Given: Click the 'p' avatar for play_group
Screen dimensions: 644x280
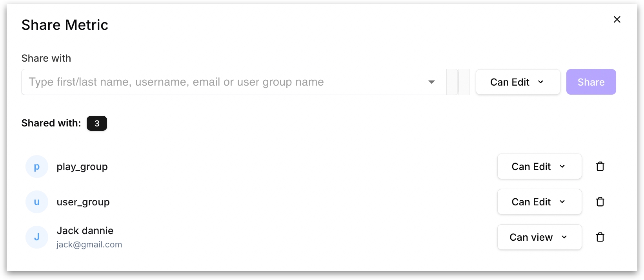Looking at the screenshot, I should (x=37, y=167).
